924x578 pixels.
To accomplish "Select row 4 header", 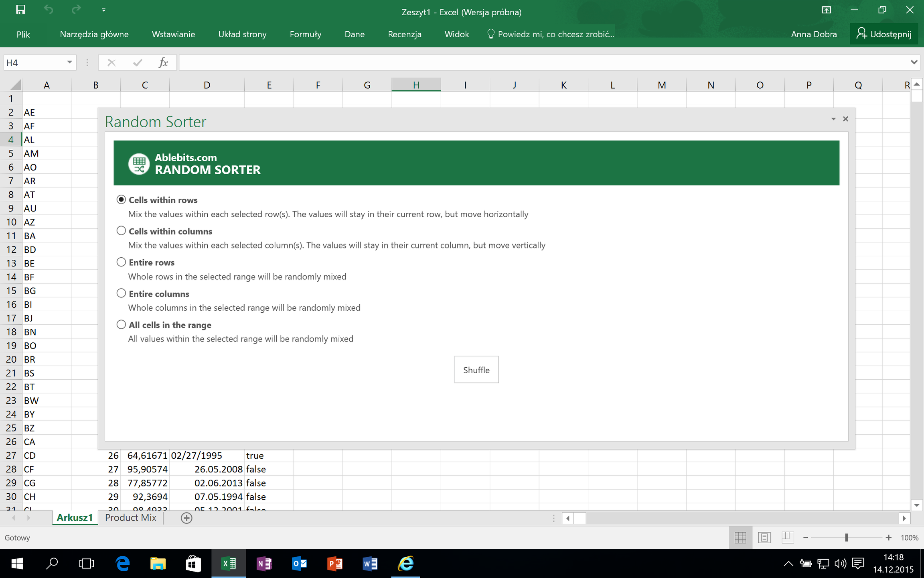I will point(11,140).
